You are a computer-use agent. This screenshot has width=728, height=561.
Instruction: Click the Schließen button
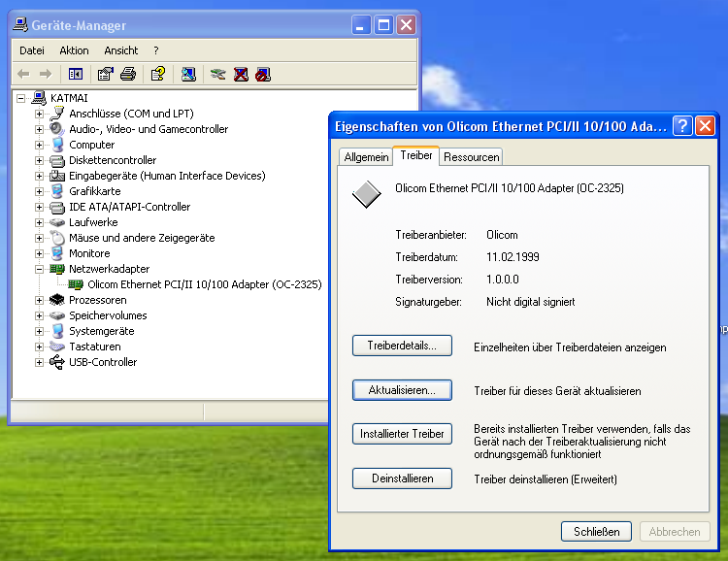pyautogui.click(x=597, y=531)
